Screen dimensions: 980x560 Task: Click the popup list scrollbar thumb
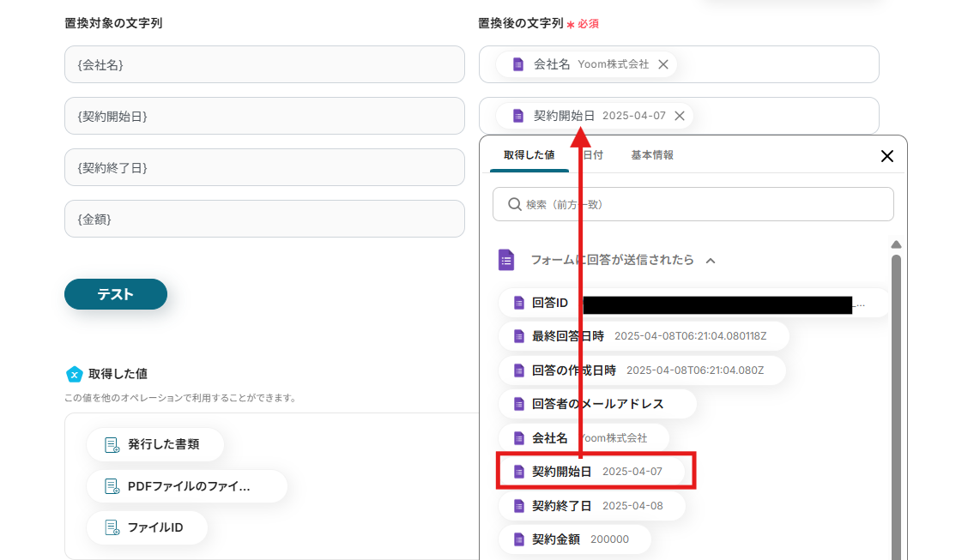pos(896,407)
